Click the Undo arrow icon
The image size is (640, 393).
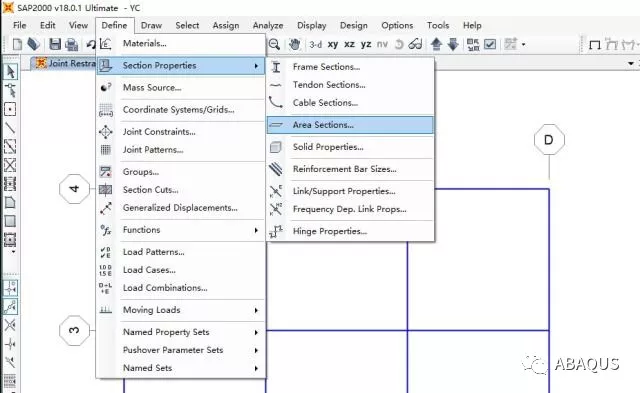pos(91,44)
